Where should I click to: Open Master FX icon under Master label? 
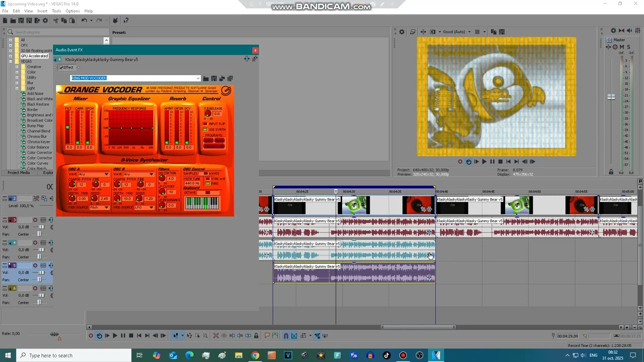pos(608,47)
